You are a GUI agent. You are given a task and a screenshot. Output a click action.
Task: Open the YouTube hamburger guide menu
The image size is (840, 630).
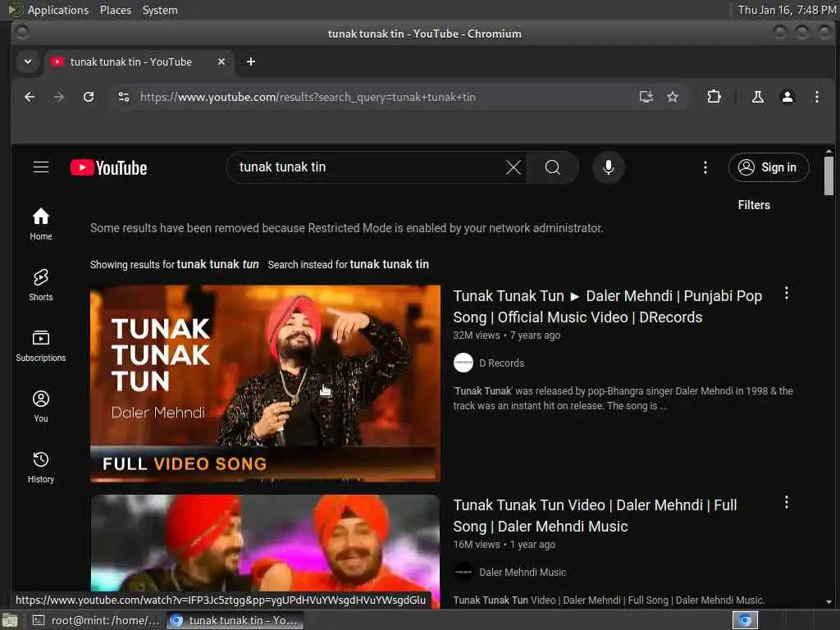[x=41, y=167]
